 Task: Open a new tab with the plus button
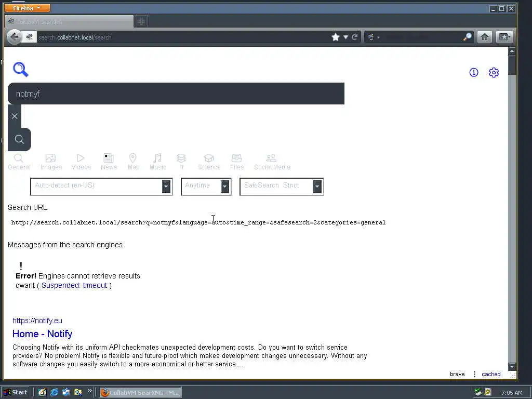(x=141, y=22)
